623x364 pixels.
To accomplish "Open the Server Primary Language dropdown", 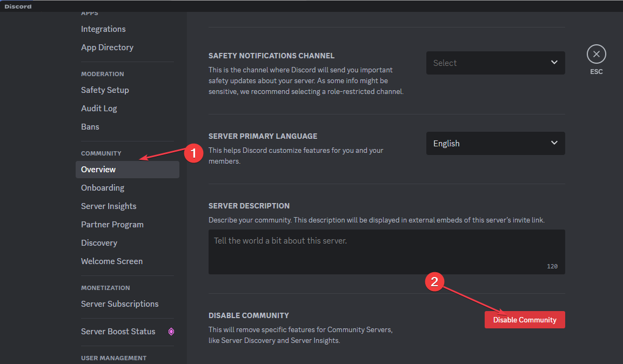I will (x=495, y=143).
